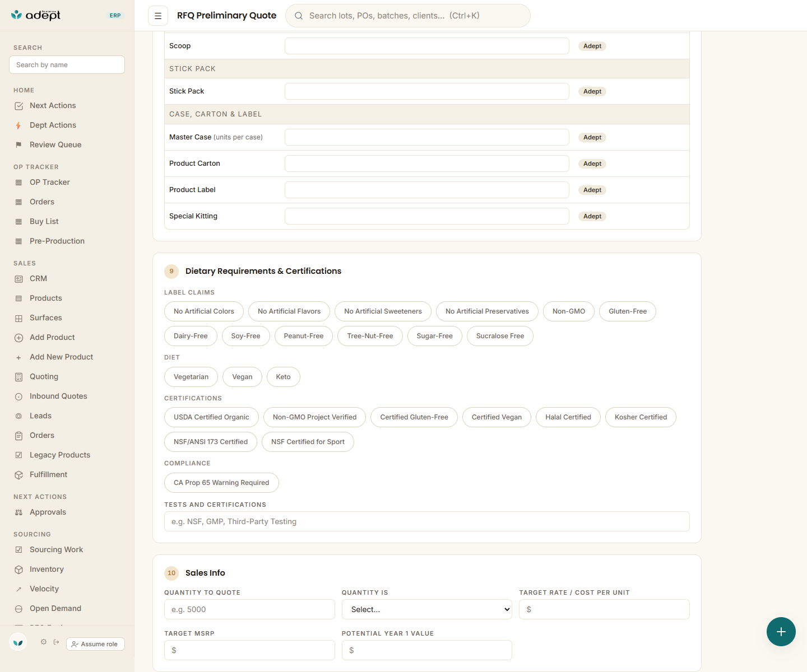
Task: Open Next Actions icon in sidebar
Action: click(x=18, y=106)
